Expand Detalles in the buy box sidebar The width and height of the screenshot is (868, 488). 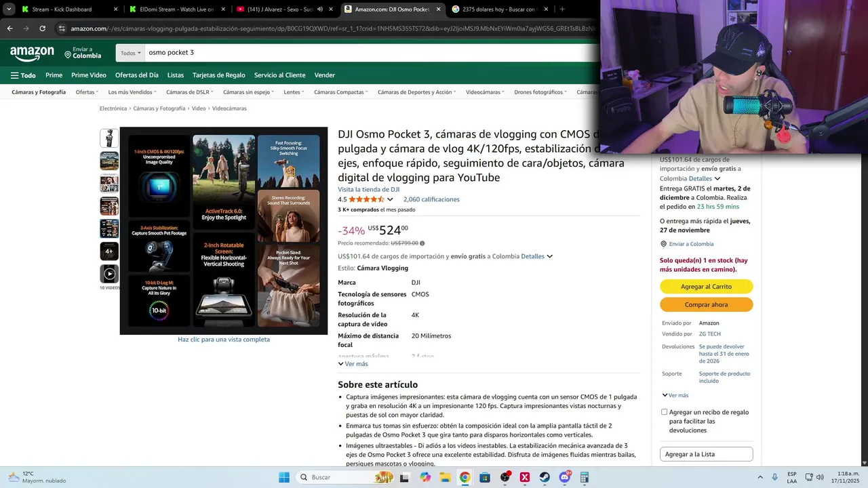(x=705, y=179)
